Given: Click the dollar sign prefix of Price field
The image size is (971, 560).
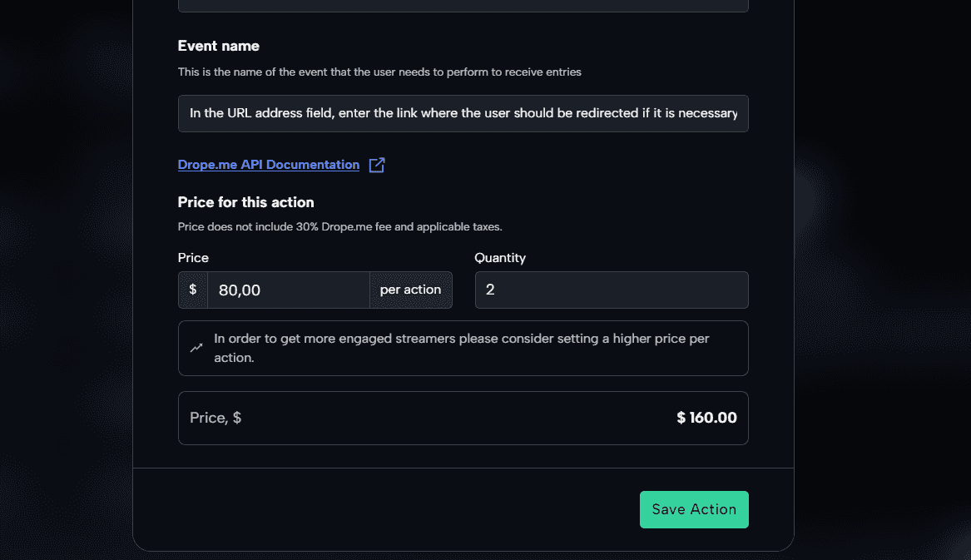Looking at the screenshot, I should tap(192, 290).
